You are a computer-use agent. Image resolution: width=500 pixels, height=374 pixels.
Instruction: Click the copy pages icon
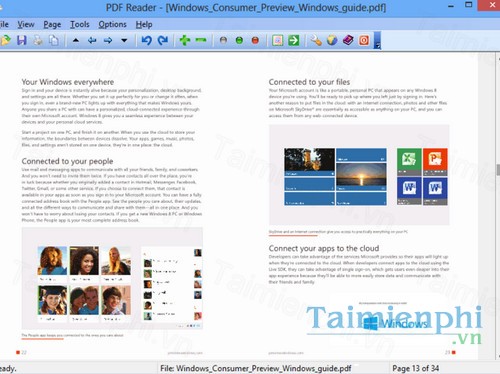(x=54, y=40)
